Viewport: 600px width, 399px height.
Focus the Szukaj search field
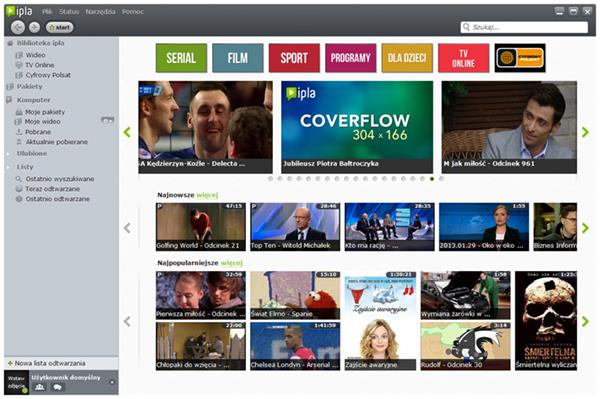(524, 27)
